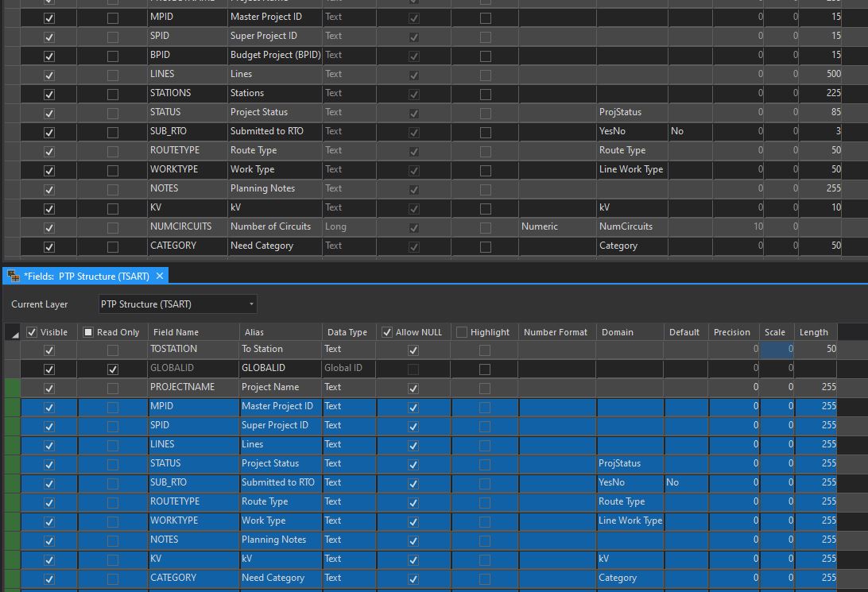The width and height of the screenshot is (868, 592).
Task: Toggle the Visible column header checkbox
Action: pyautogui.click(x=32, y=331)
